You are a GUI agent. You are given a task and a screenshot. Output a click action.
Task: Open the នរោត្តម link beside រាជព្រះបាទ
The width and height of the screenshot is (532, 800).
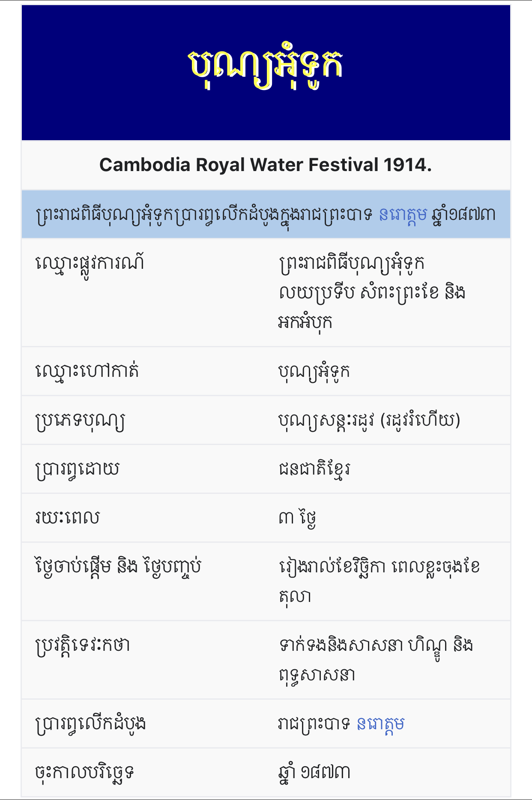pos(380,724)
